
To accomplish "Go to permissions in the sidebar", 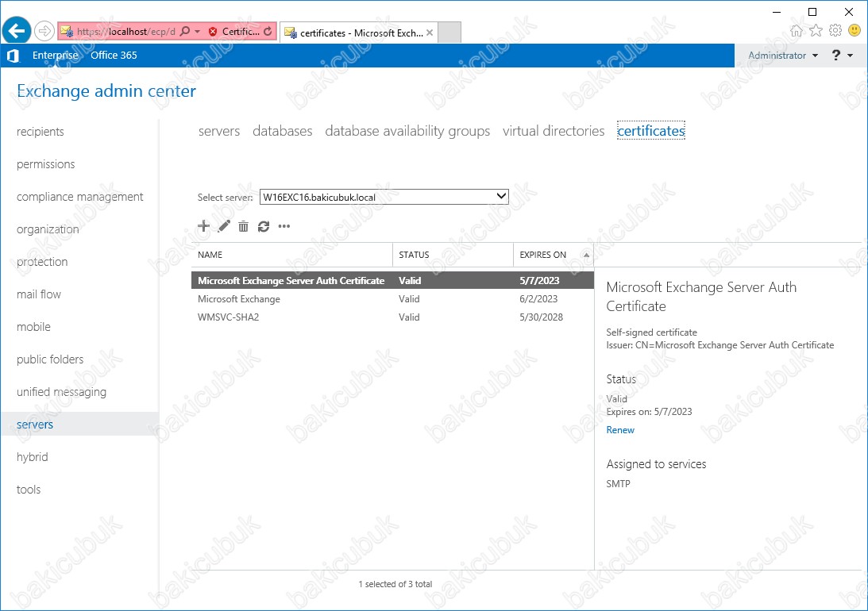I will [46, 164].
